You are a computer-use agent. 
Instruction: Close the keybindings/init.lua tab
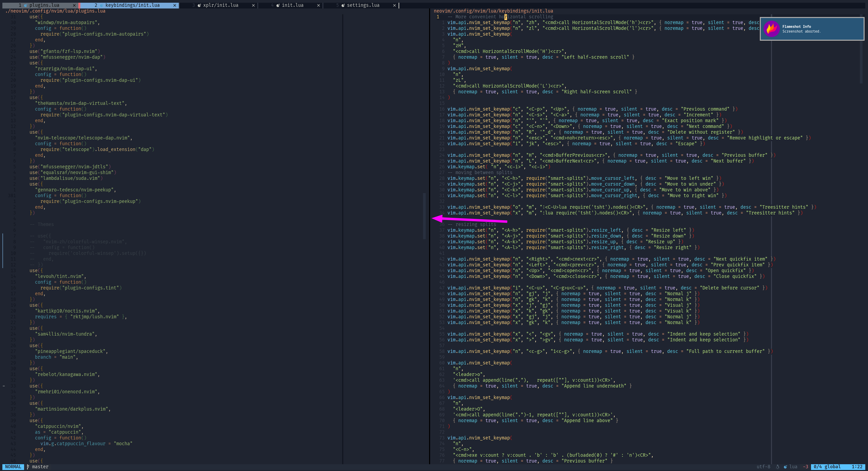(x=175, y=5)
